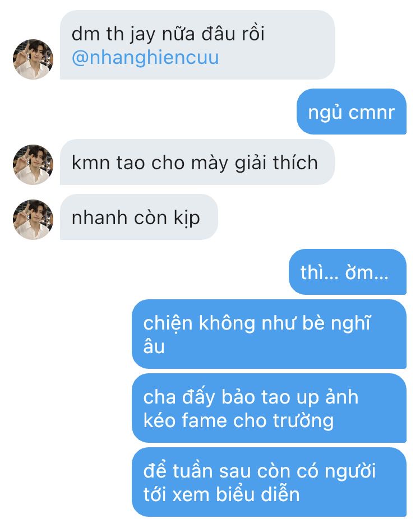The width and height of the screenshot is (420, 519).
Task: Click the word 'chiện' in blue bubble
Action: [x=168, y=323]
